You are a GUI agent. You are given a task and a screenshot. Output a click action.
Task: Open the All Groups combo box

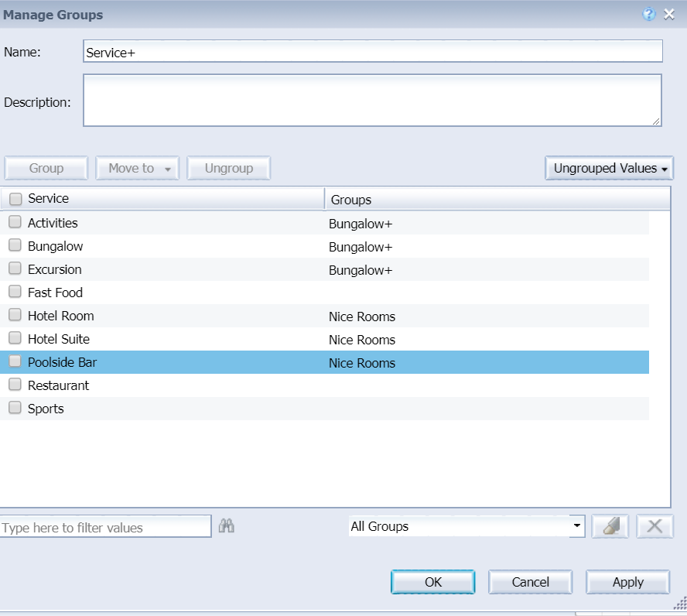(x=467, y=526)
